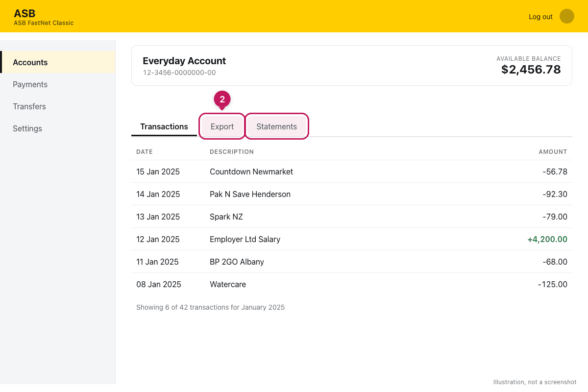588x392 pixels.
Task: Select the Everyday Account card
Action: pyautogui.click(x=352, y=66)
